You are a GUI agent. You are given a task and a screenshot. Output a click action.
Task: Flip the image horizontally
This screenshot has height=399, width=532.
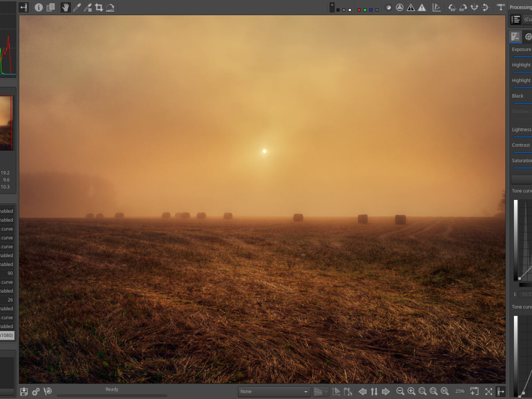(x=485, y=8)
